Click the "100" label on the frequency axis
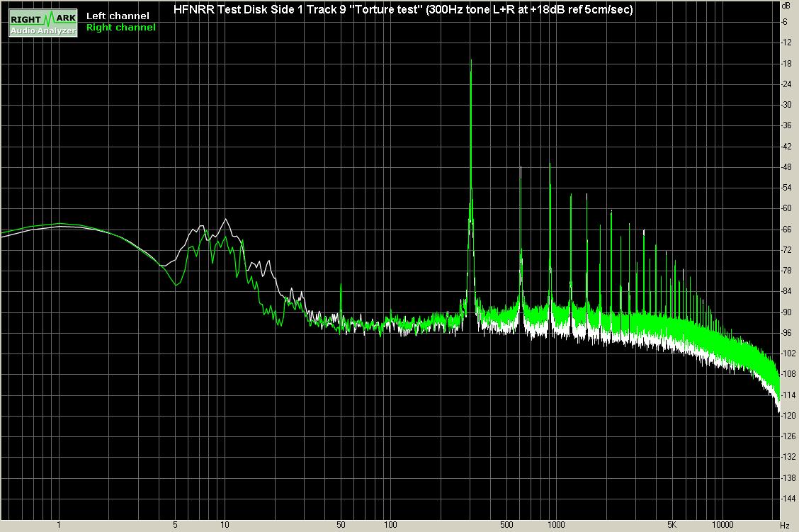This screenshot has height=532, width=799. click(x=390, y=525)
